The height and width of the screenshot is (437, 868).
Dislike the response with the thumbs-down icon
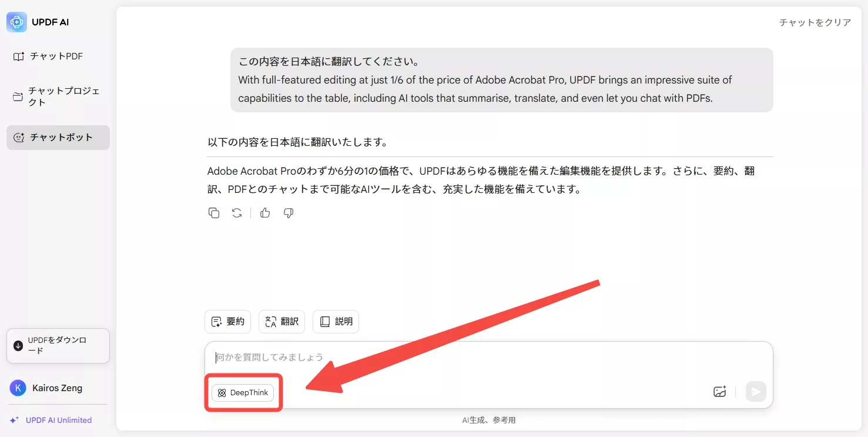(289, 213)
